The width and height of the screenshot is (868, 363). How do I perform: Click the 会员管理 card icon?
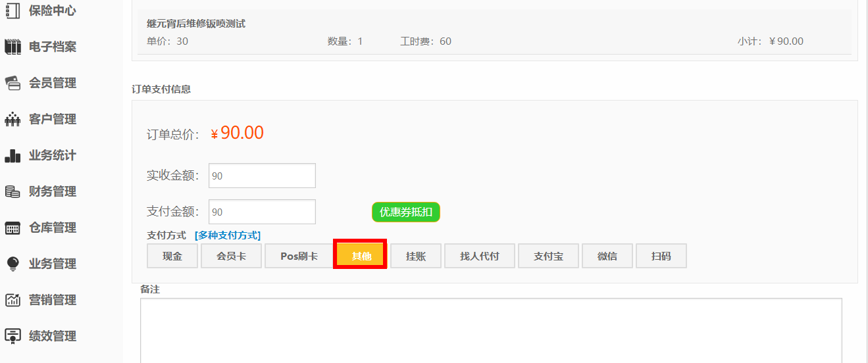point(13,84)
